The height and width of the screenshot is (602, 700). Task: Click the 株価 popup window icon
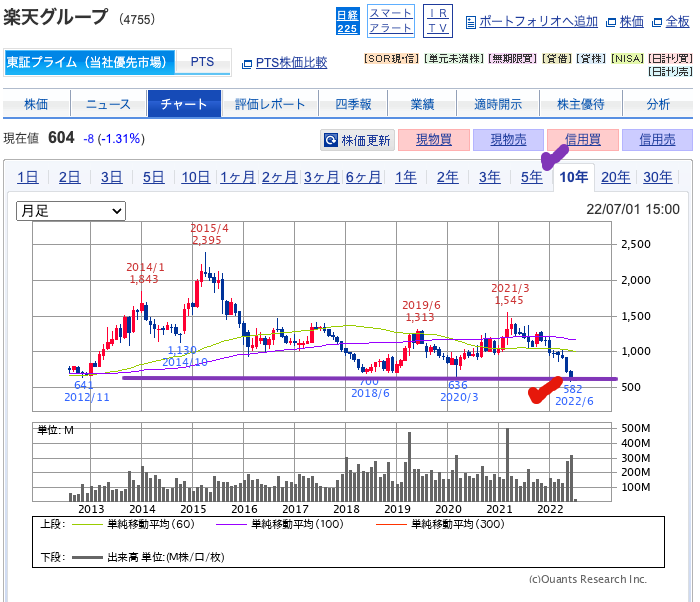[x=611, y=22]
